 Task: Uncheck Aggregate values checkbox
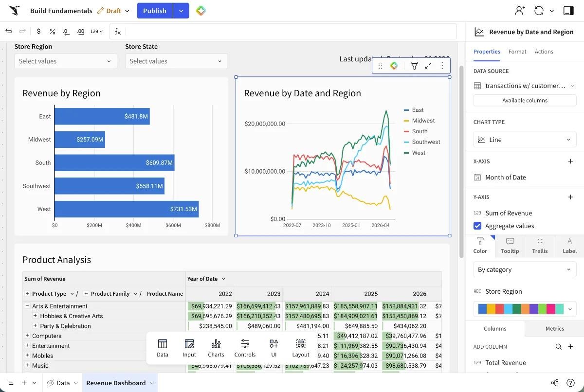[477, 226]
